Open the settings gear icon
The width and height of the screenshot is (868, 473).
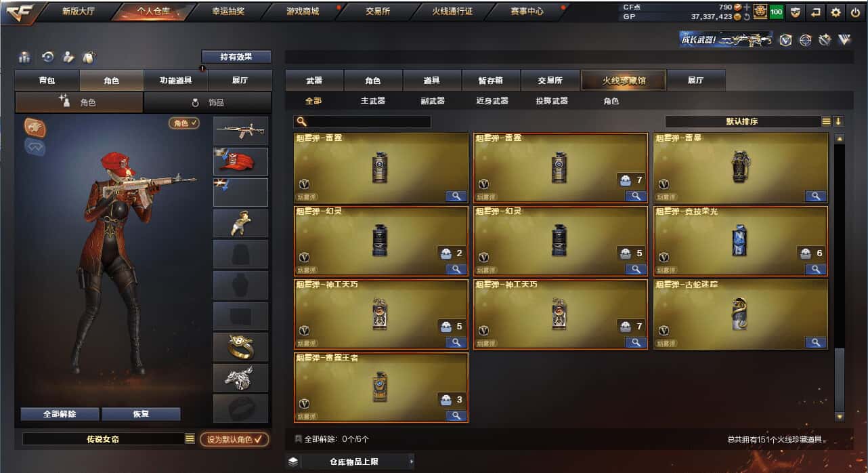click(x=836, y=12)
